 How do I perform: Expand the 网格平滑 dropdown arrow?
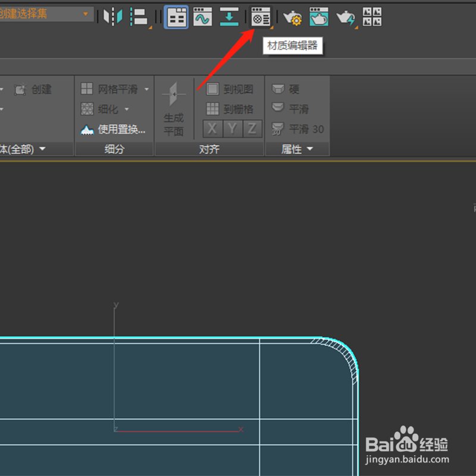146,89
